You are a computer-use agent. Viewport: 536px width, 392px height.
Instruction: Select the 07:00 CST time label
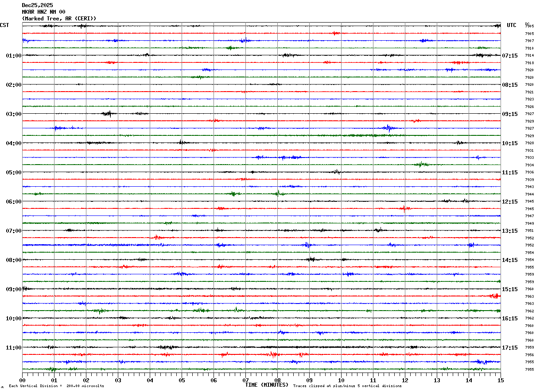click(x=14, y=231)
